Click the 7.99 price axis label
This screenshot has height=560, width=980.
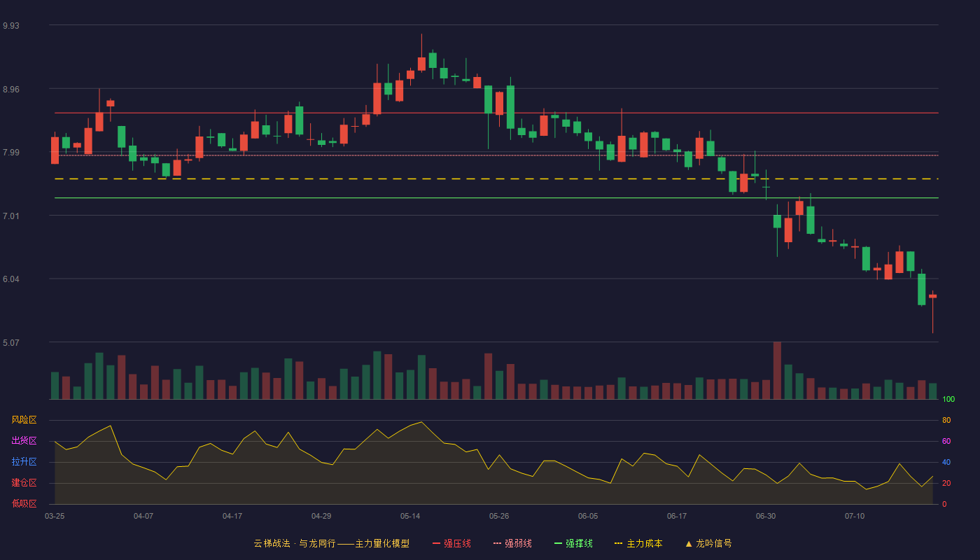point(11,153)
